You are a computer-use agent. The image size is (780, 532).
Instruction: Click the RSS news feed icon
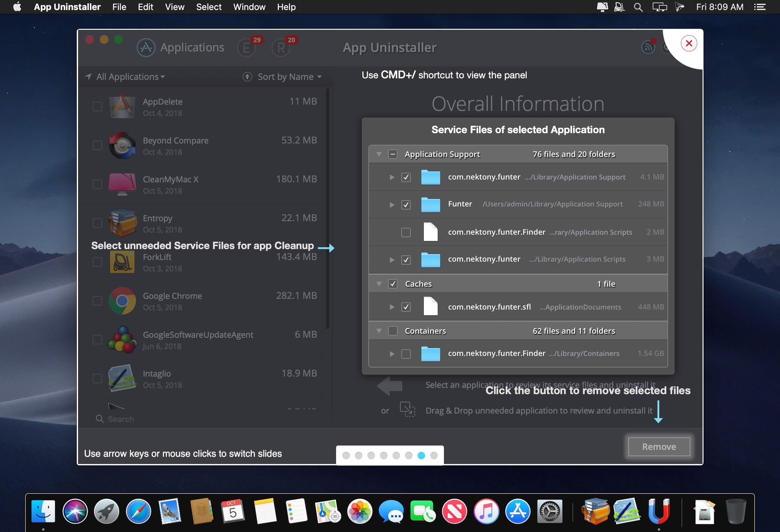(648, 47)
